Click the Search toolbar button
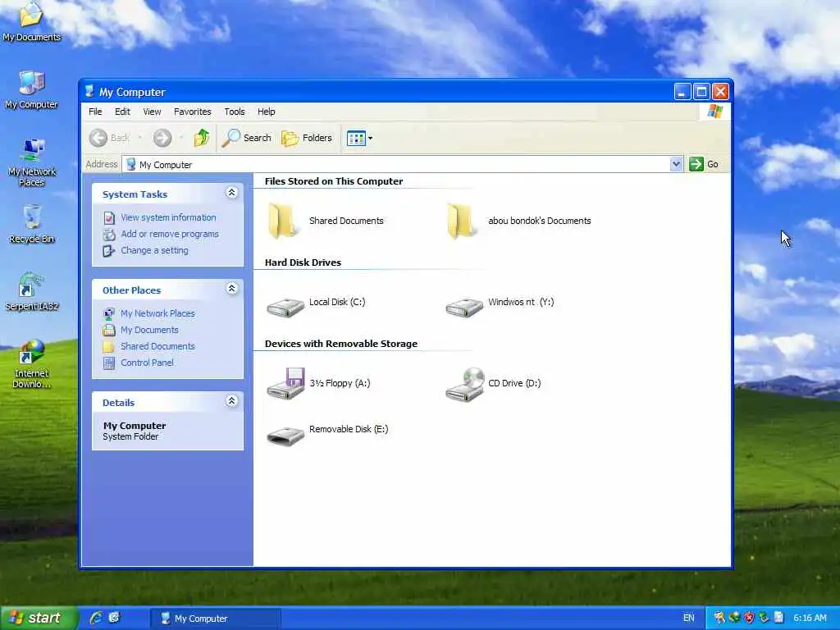Viewport: 840px width, 630px height. click(247, 138)
